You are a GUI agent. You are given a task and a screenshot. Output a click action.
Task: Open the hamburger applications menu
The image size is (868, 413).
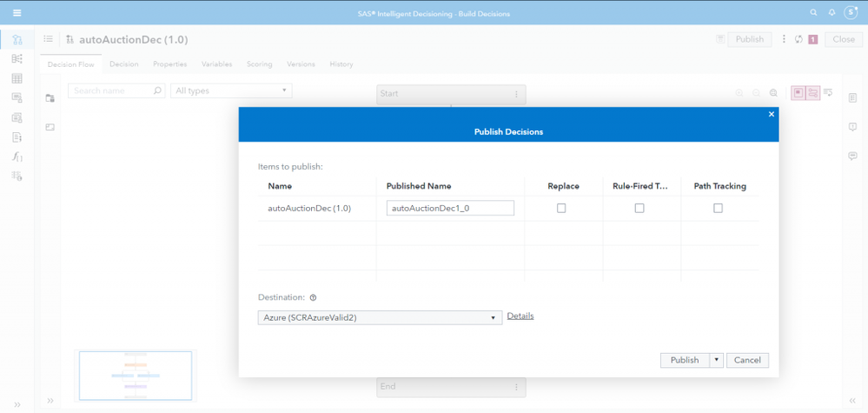click(x=17, y=13)
